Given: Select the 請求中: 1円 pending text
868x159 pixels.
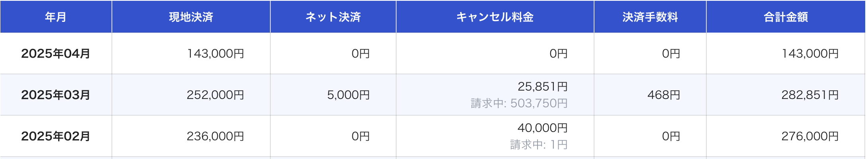Looking at the screenshot, I should coord(539,145).
